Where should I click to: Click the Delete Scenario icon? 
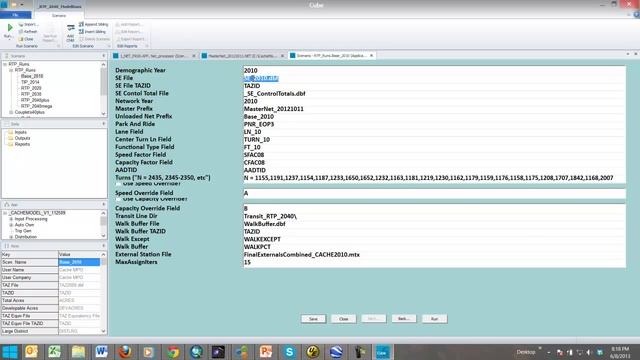pos(81,39)
